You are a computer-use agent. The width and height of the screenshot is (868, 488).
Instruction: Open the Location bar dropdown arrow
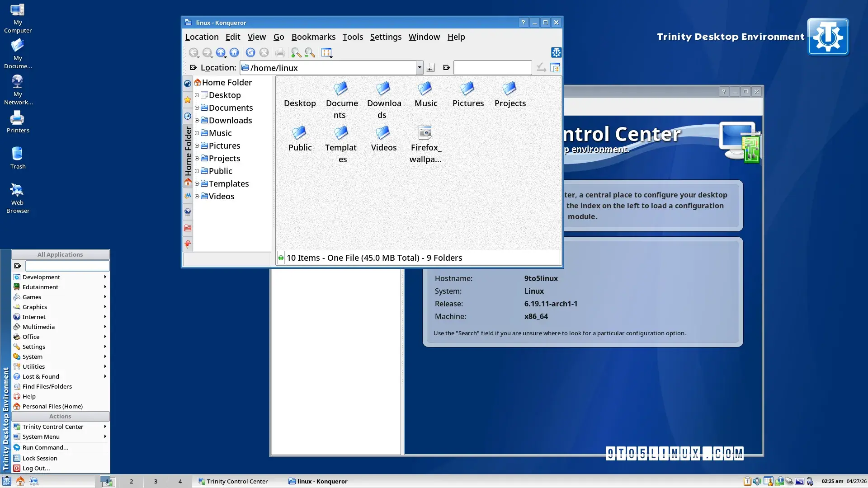(x=419, y=67)
